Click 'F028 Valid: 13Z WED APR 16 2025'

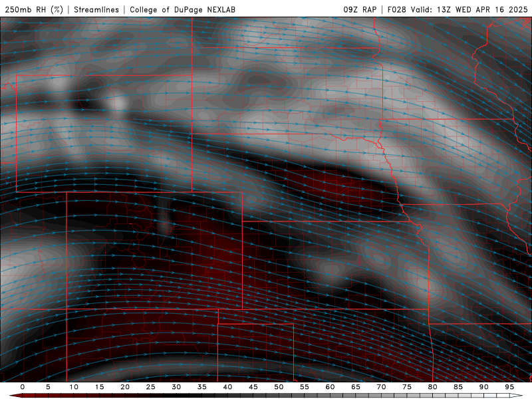pyautogui.click(x=458, y=9)
